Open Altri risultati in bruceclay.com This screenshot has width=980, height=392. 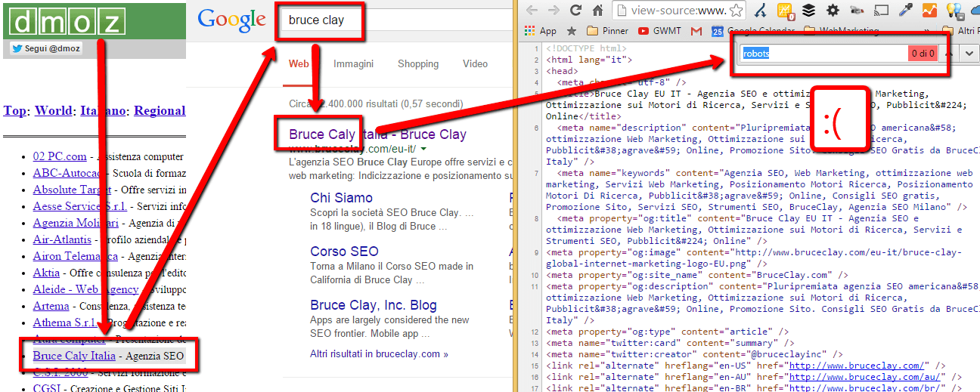(379, 353)
